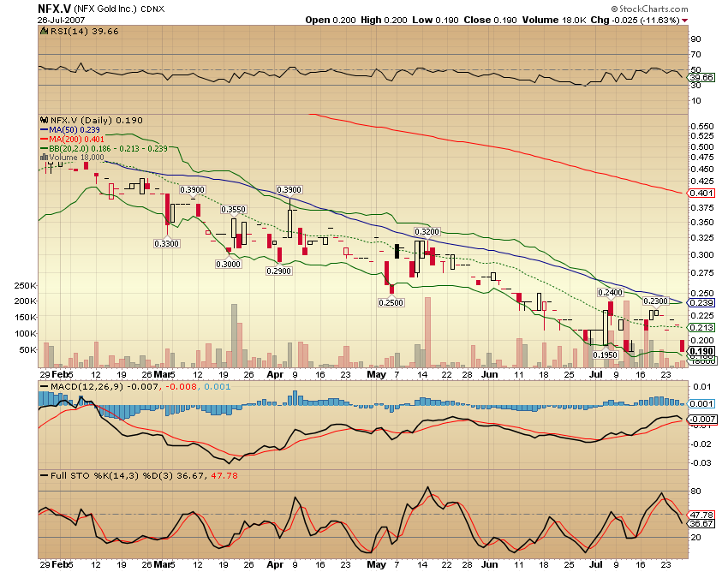The width and height of the screenshot is (728, 572).
Task: Select the binoculars icon beside NFX.V (Daily)
Action: pos(45,122)
